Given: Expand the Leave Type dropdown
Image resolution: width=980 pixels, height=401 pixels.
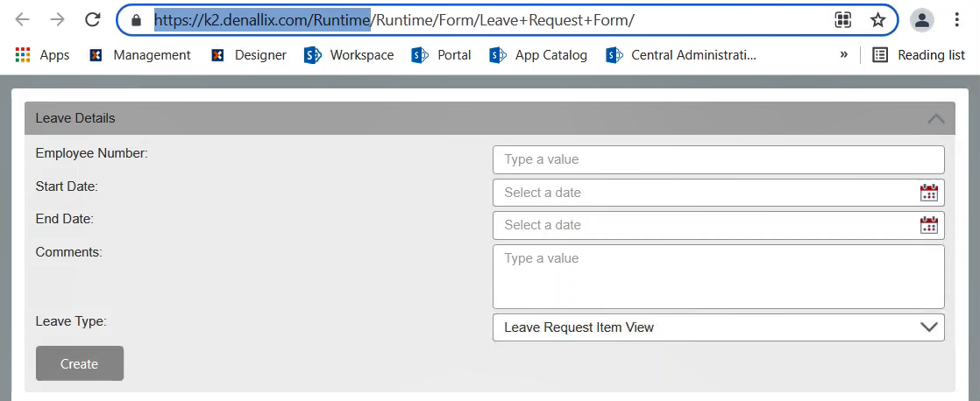Looking at the screenshot, I should click(x=928, y=327).
